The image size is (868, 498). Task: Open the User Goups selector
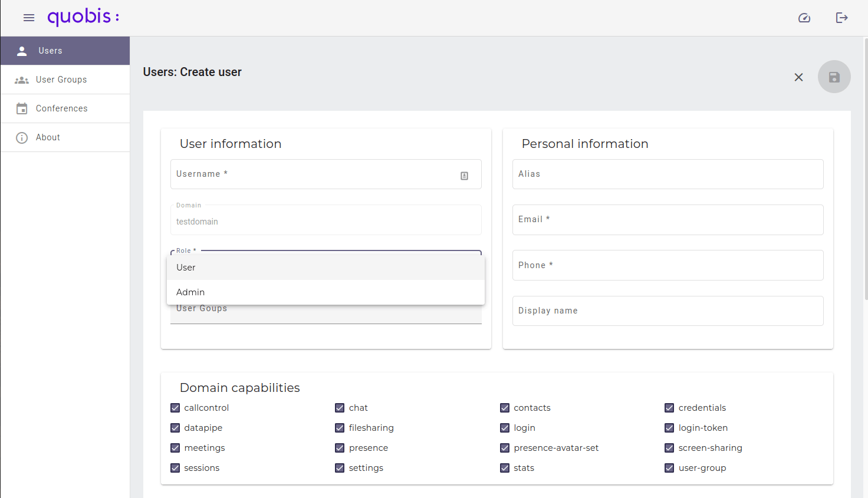tap(326, 313)
